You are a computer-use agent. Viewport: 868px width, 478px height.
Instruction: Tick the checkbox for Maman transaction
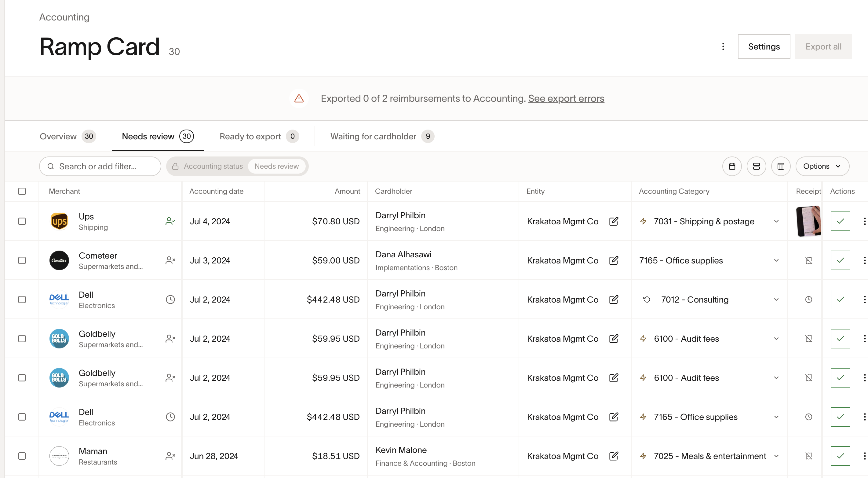click(x=22, y=456)
